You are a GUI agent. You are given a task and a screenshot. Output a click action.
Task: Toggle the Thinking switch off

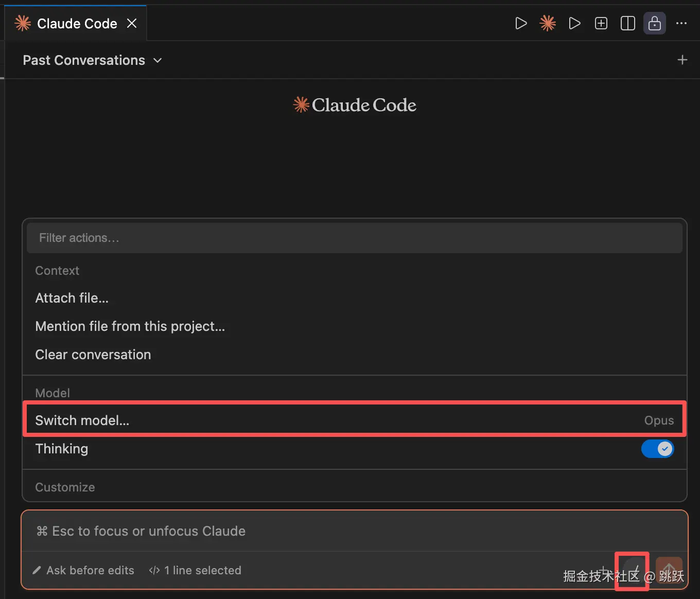coord(657,449)
